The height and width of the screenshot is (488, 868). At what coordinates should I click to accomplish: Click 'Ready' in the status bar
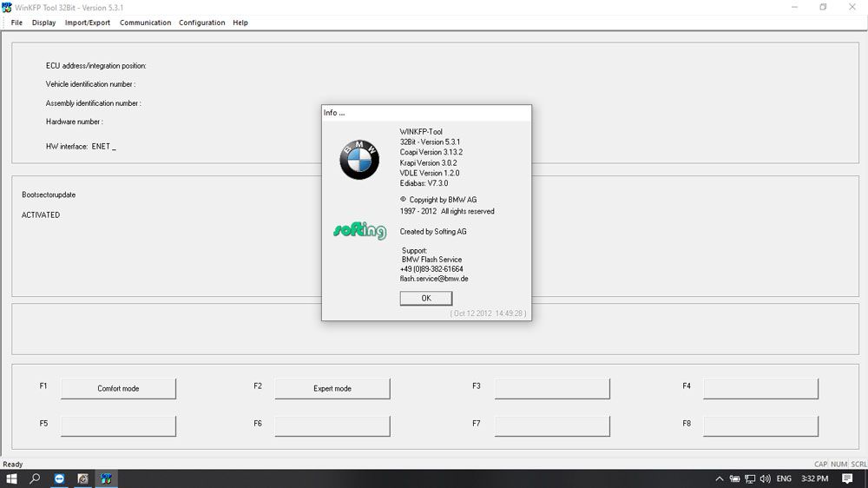[x=13, y=465]
